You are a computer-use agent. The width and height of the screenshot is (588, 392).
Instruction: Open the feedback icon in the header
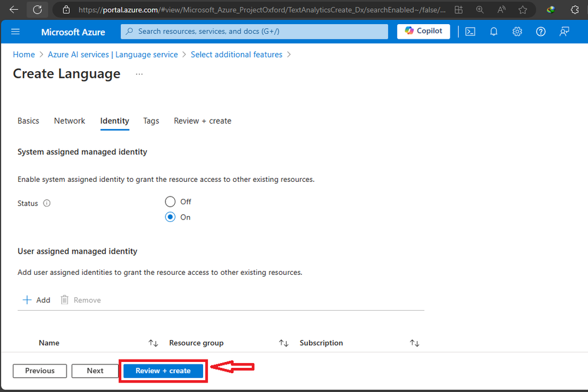pos(564,32)
